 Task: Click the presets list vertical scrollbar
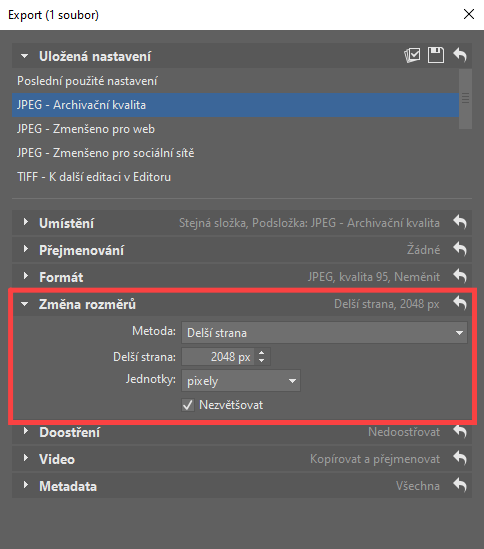coord(465,99)
